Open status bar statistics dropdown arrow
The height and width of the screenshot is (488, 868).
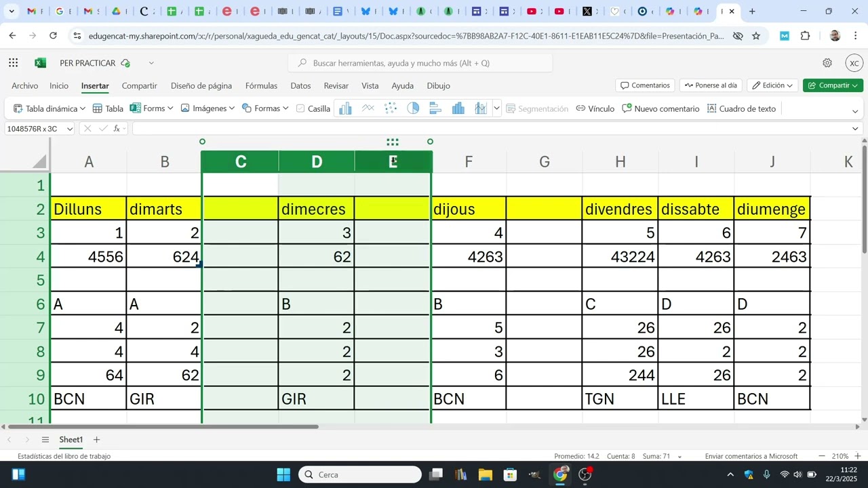point(680,457)
